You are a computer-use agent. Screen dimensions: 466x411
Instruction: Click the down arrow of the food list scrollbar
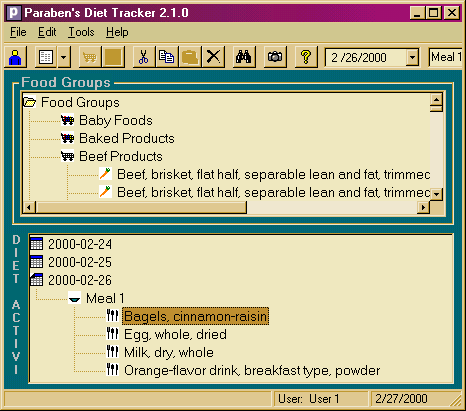click(x=436, y=194)
